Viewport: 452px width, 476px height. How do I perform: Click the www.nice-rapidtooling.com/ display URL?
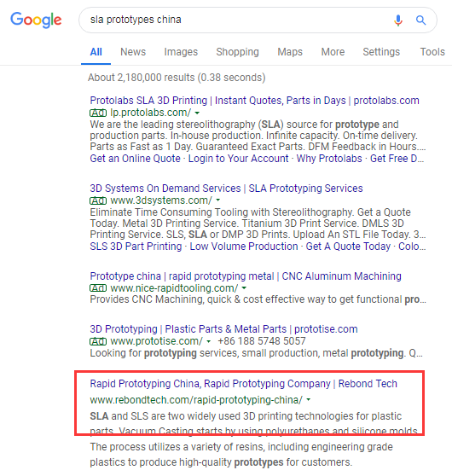[x=174, y=288]
